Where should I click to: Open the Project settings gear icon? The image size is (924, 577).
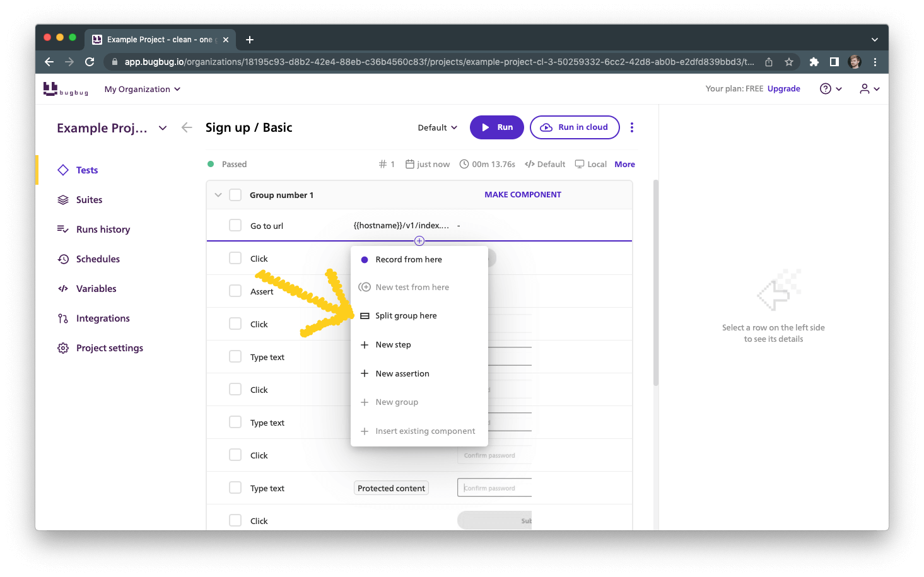63,348
